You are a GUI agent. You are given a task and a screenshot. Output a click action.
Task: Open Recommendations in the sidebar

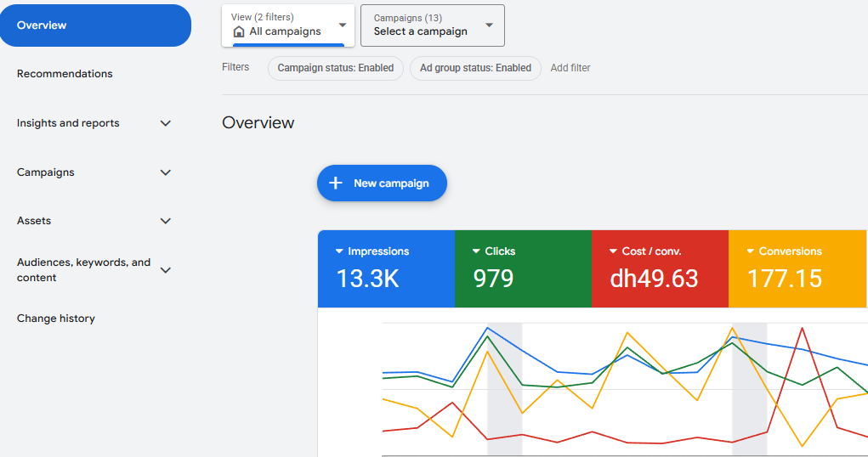[x=65, y=74]
